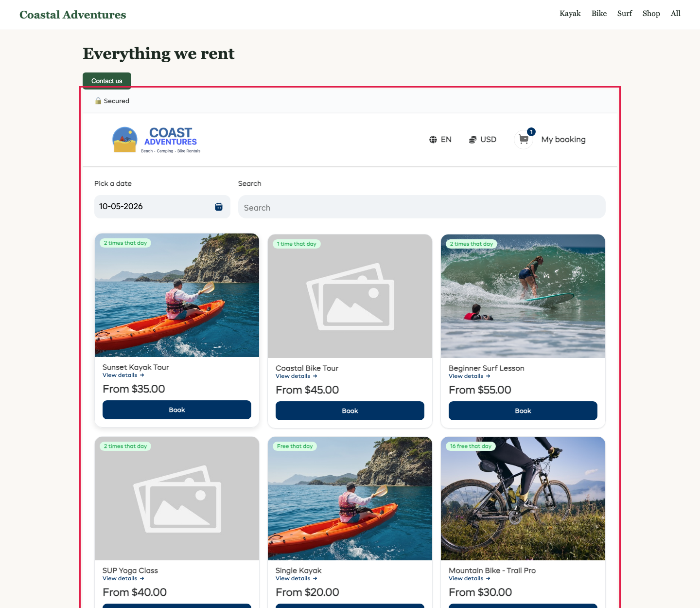Click the 'Free that day' badge on Single Kayak
The width and height of the screenshot is (700, 608).
tap(295, 446)
